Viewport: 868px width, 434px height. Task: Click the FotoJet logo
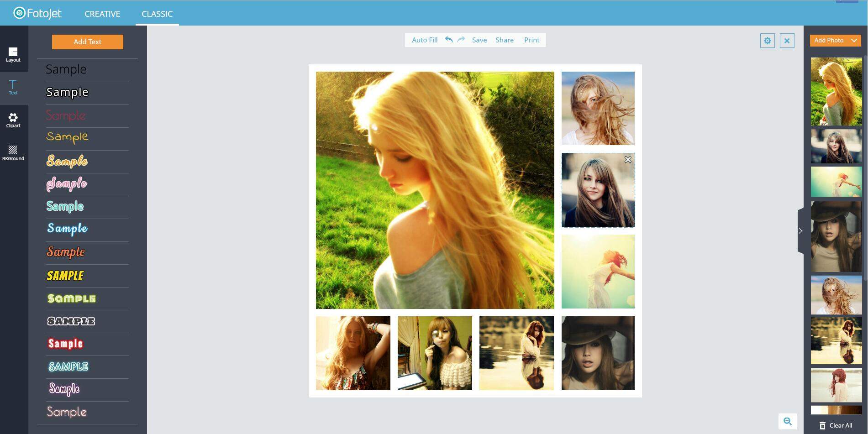click(37, 13)
